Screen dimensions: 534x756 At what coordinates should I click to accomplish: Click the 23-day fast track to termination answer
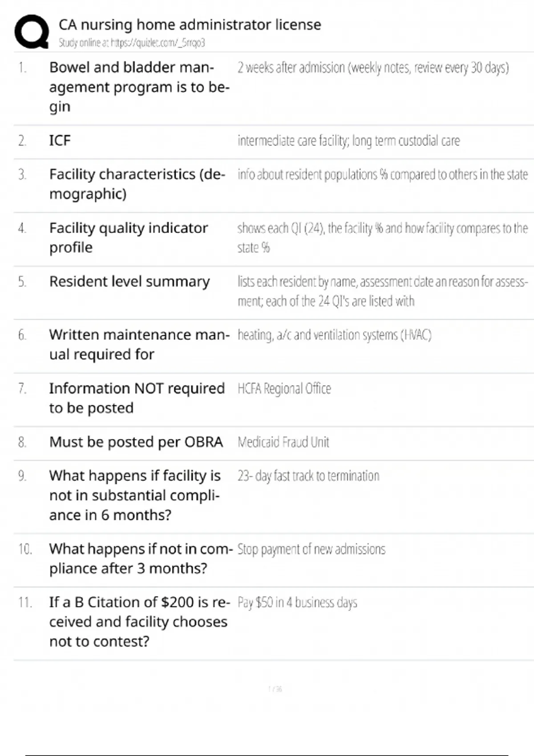pyautogui.click(x=308, y=476)
